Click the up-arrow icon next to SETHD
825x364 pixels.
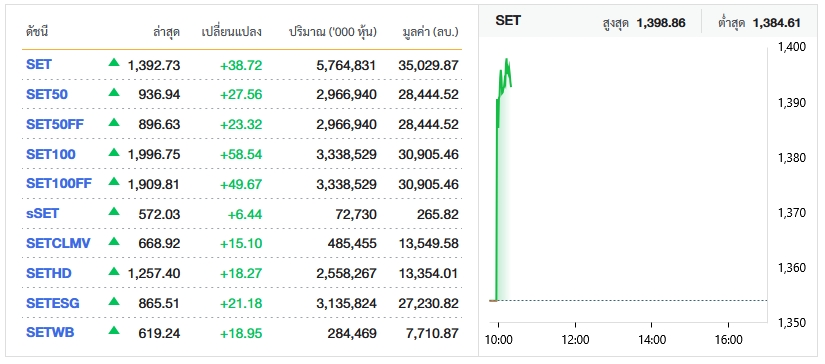tap(114, 271)
